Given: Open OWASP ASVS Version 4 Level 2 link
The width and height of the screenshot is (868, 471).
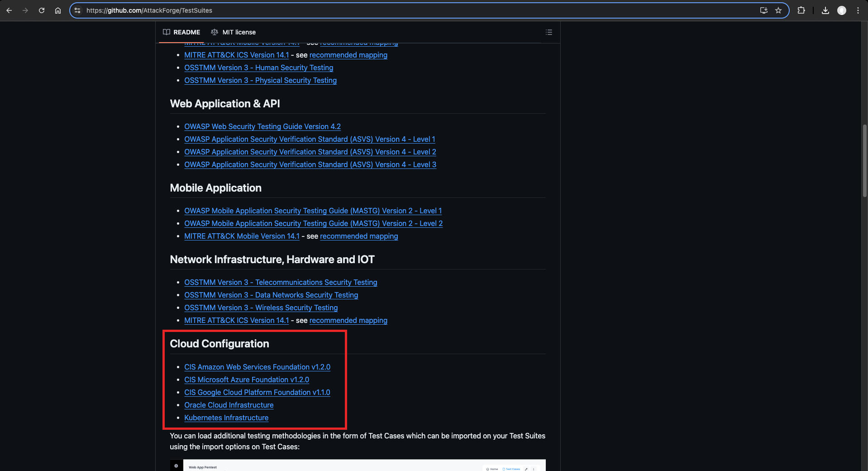Looking at the screenshot, I should click(x=310, y=152).
